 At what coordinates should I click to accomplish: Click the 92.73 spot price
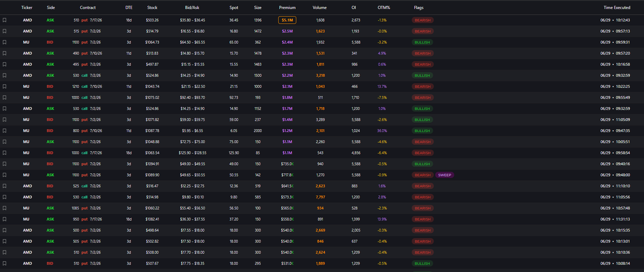[233, 98]
